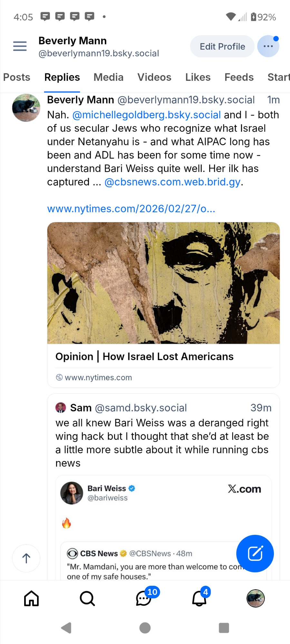Tap Beverly Mann's cat avatar on post
The image size is (290, 644).
coord(26,108)
